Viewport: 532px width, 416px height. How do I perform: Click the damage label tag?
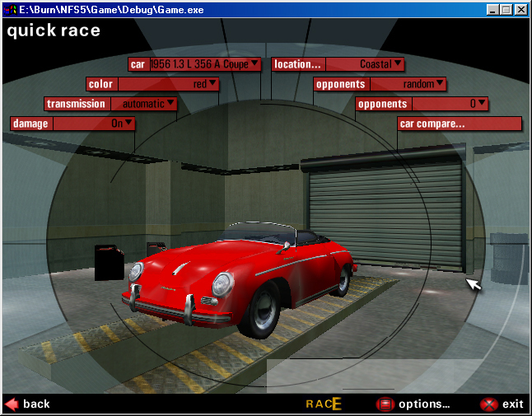(x=31, y=124)
